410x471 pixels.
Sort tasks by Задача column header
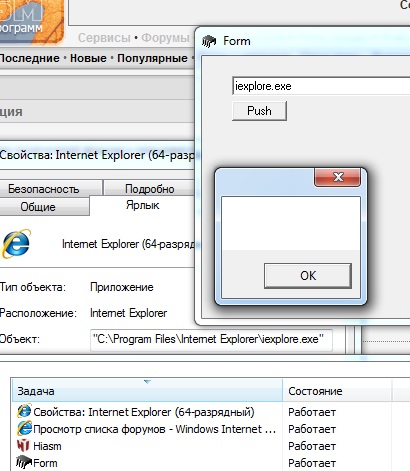pyautogui.click(x=147, y=390)
